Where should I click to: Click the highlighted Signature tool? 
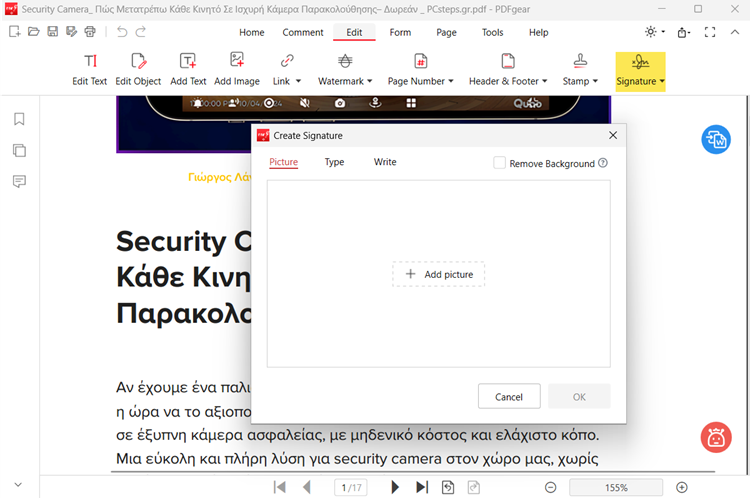point(640,71)
